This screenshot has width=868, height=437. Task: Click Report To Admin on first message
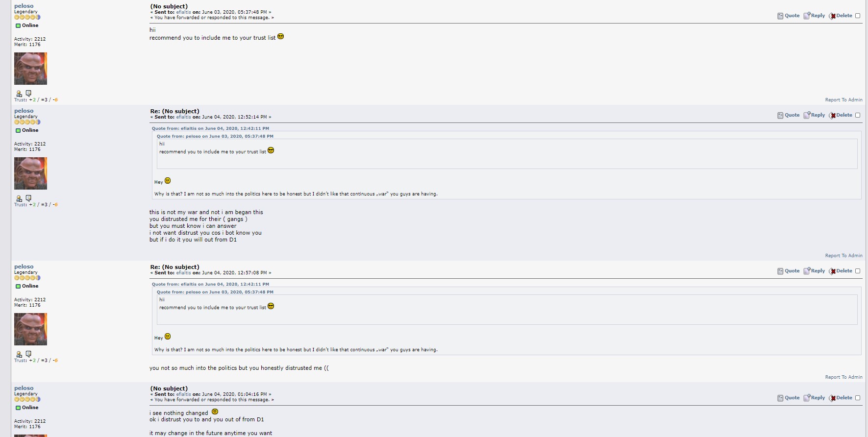[x=843, y=100]
